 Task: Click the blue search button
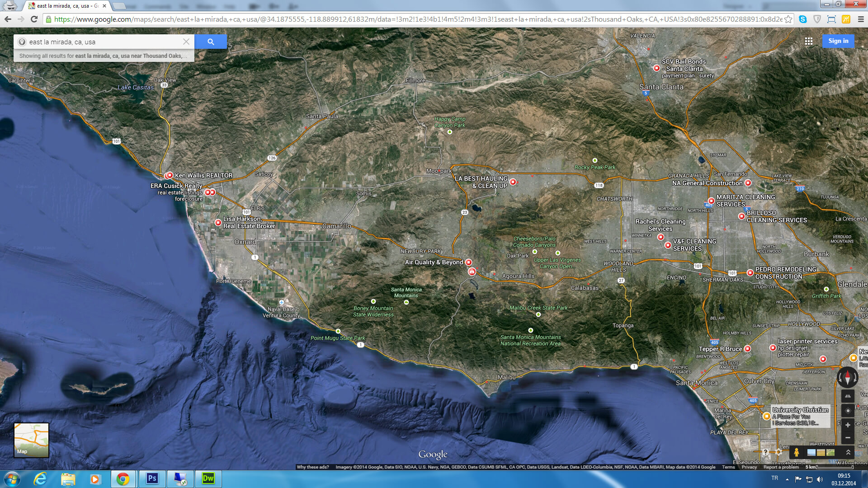(x=211, y=42)
